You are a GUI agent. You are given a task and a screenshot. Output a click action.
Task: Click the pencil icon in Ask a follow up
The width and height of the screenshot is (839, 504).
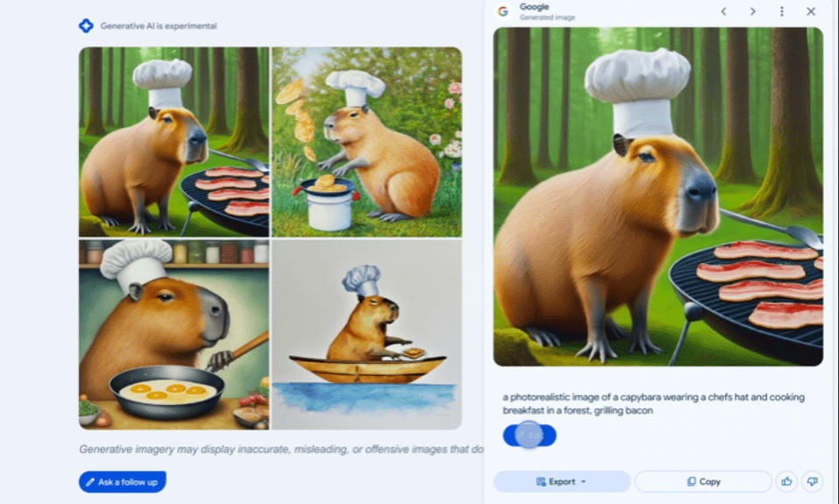[90, 482]
